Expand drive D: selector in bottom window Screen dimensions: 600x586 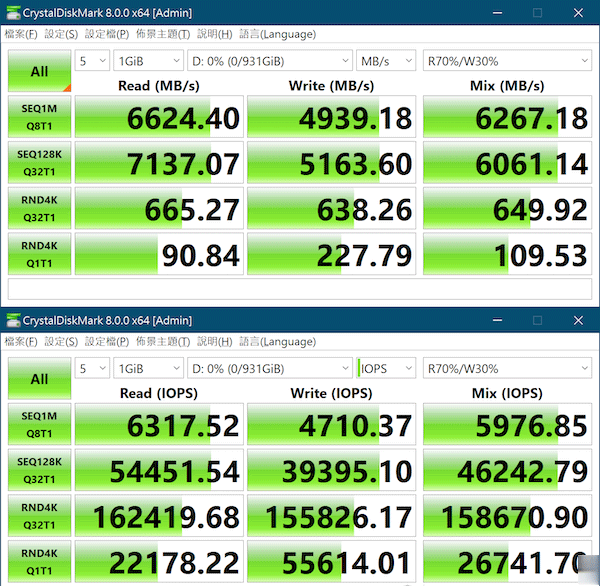coord(270,368)
